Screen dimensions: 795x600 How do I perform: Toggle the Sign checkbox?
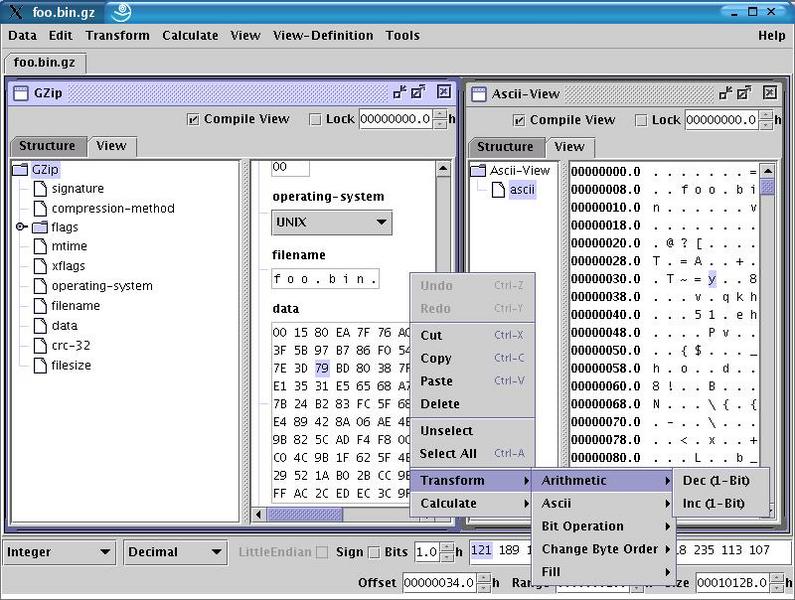pyautogui.click(x=374, y=552)
